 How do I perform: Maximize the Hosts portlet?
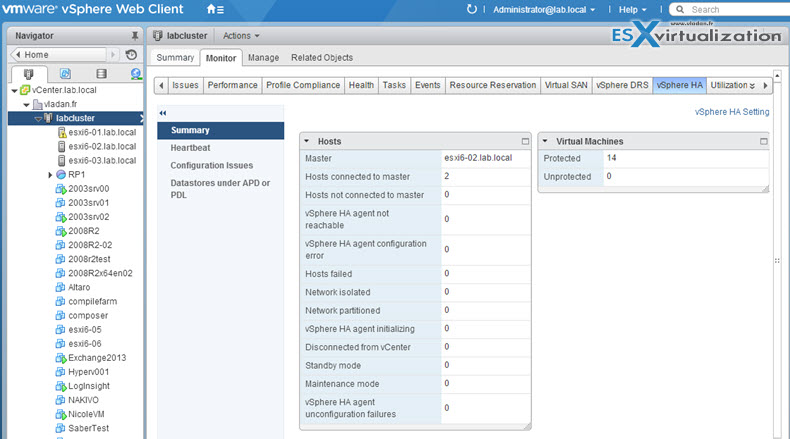[525, 142]
